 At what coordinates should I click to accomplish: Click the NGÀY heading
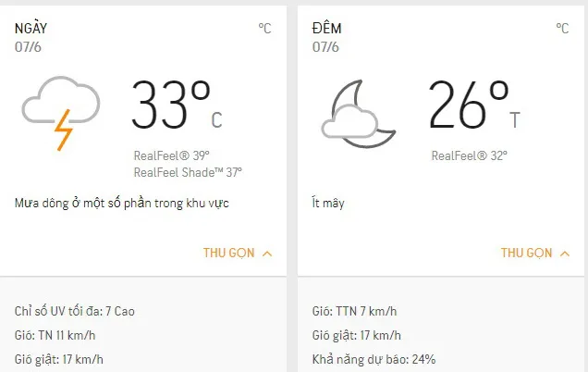pos(31,29)
